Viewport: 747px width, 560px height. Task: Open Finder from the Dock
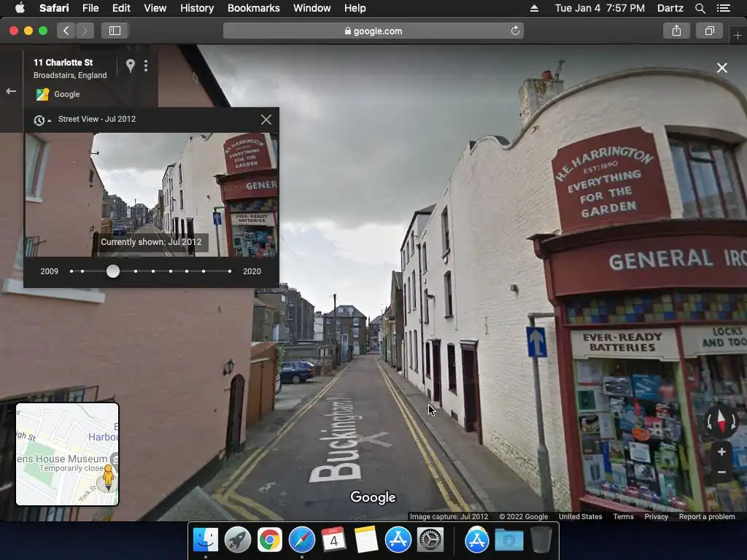click(x=205, y=540)
